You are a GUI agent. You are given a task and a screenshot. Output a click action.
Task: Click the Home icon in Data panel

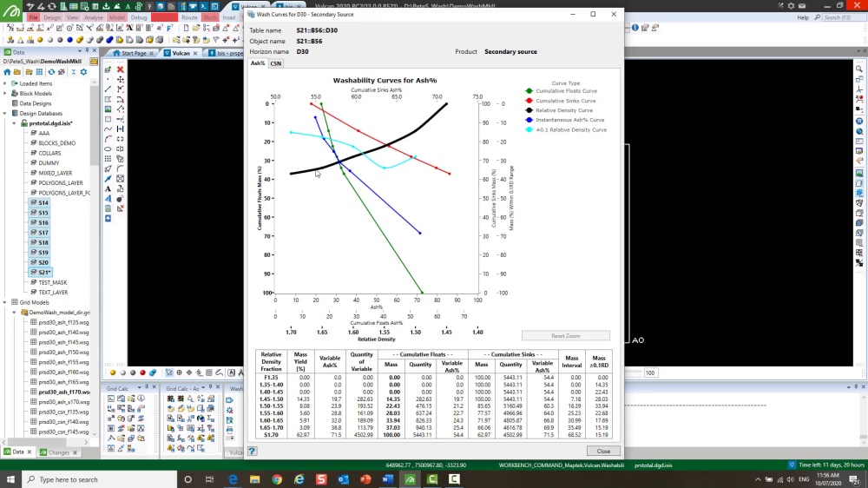click(x=8, y=72)
